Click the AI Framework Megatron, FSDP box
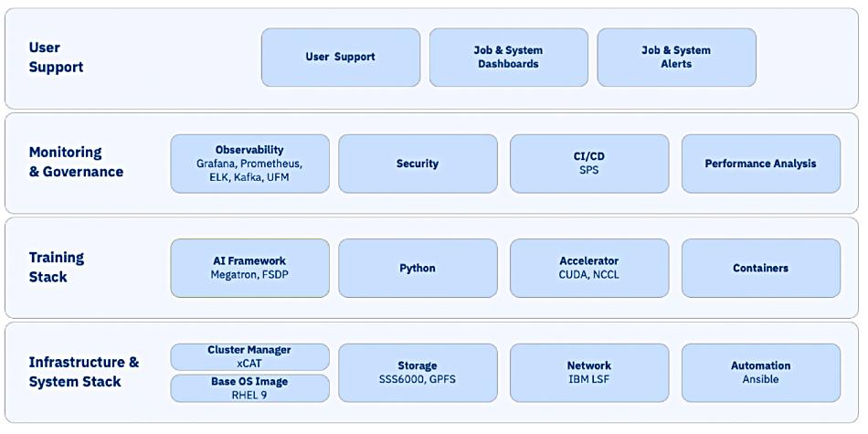Image resolution: width=868 pixels, height=434 pixels. tap(249, 268)
